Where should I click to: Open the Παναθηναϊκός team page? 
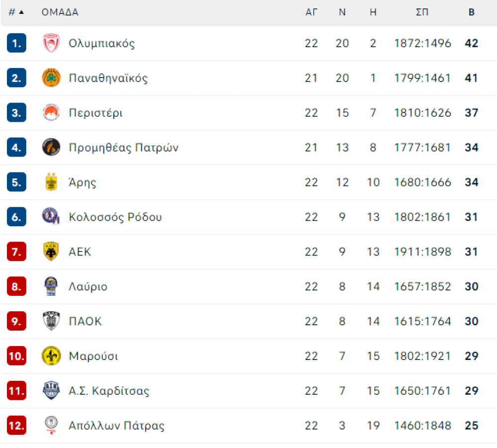pos(108,78)
